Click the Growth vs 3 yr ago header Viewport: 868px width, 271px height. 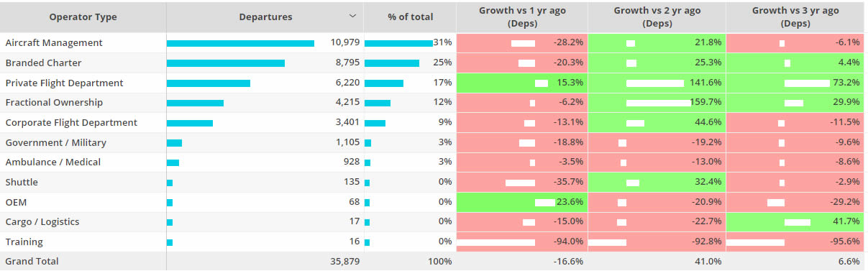795,17
